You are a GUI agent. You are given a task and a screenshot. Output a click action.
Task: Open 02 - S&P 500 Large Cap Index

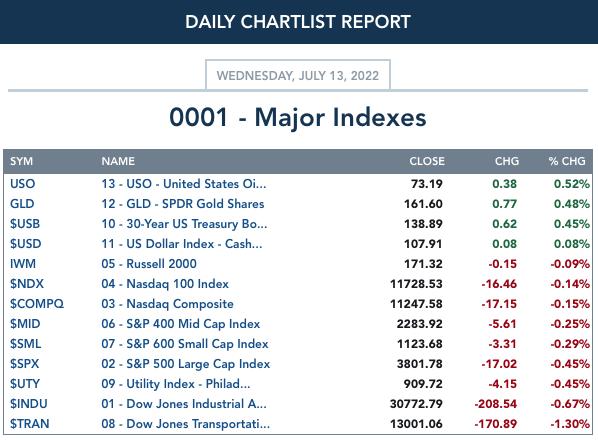186,364
